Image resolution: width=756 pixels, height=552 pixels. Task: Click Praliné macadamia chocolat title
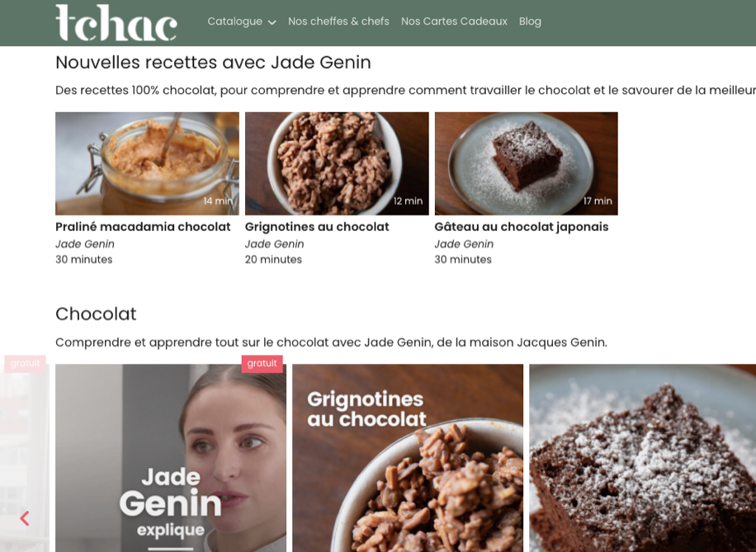(143, 227)
